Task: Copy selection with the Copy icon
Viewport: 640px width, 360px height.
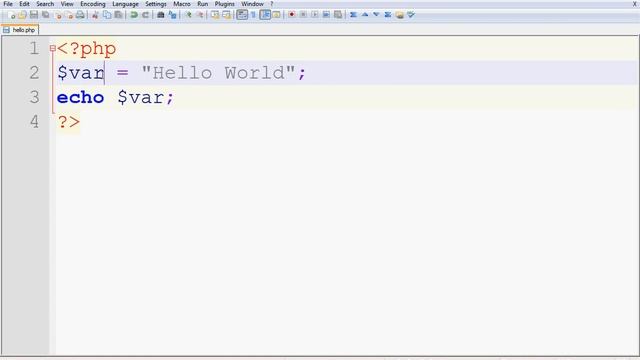Action: click(x=107, y=15)
